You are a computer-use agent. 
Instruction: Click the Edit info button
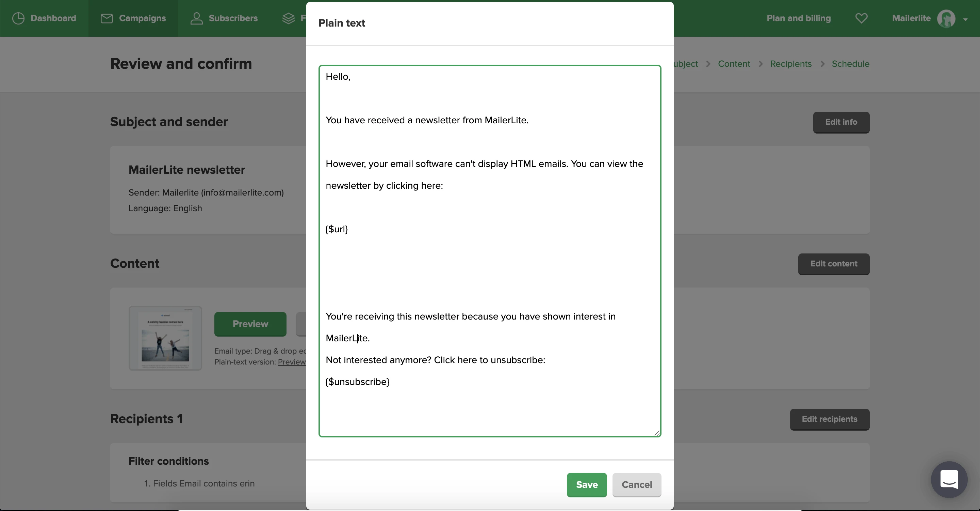[x=841, y=122]
